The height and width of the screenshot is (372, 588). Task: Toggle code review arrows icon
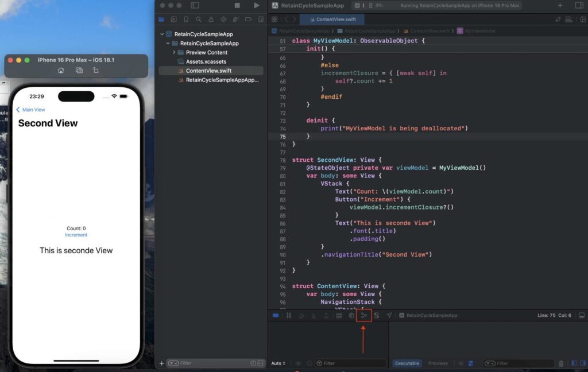[558, 20]
